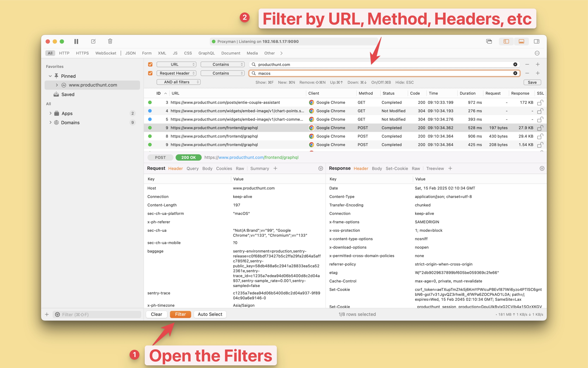Click the sec-ch-ua-platform header key
Image resolution: width=588 pixels, height=368 pixels.
pos(166,213)
